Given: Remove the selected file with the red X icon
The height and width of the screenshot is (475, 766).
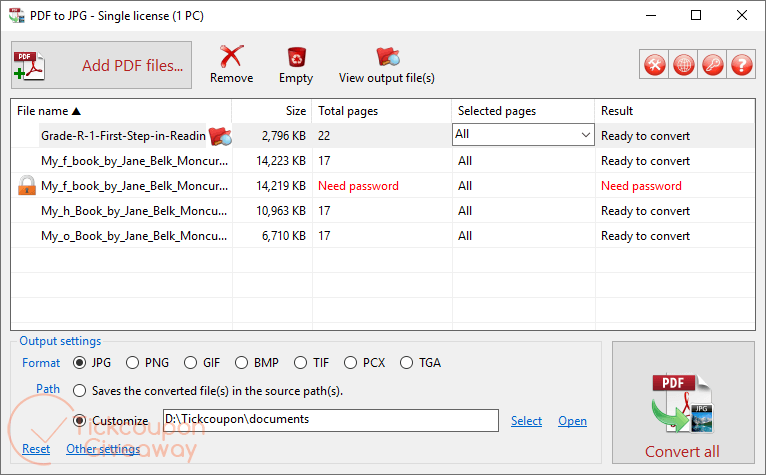Looking at the screenshot, I should pos(231,57).
